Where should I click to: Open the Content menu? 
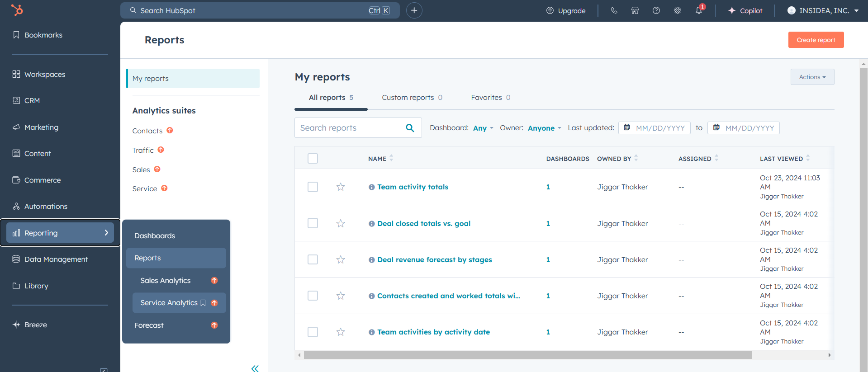pos(32,153)
